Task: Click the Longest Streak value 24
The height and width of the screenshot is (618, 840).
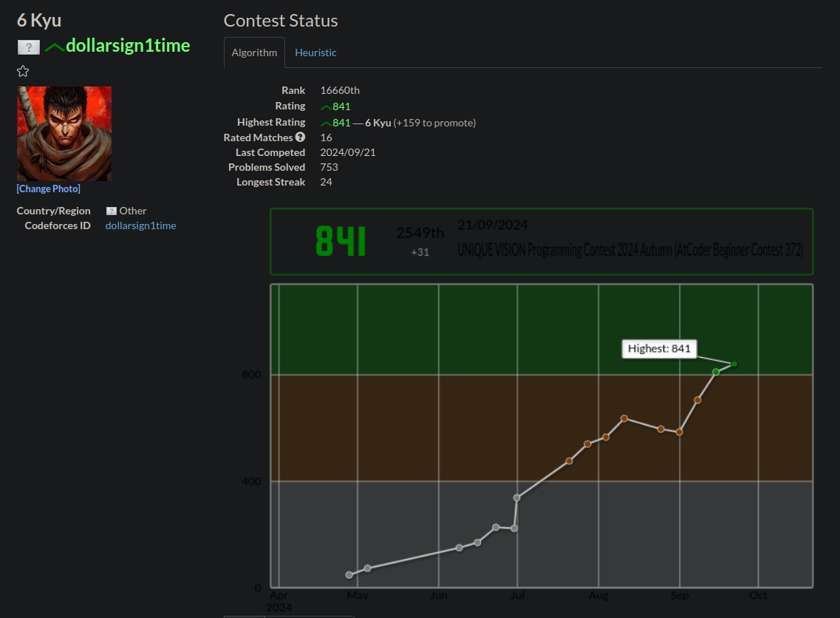Action: pyautogui.click(x=326, y=183)
